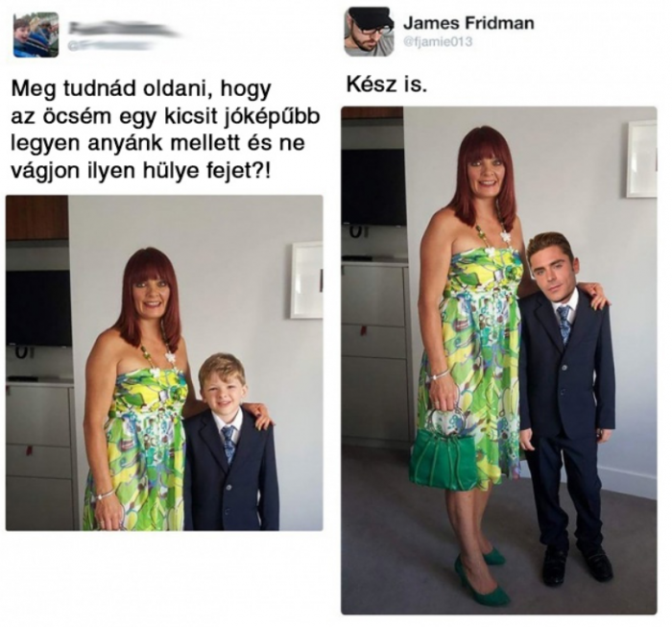Click the green high-heel shoes in edited photo
The image size is (672, 627).
click(481, 575)
